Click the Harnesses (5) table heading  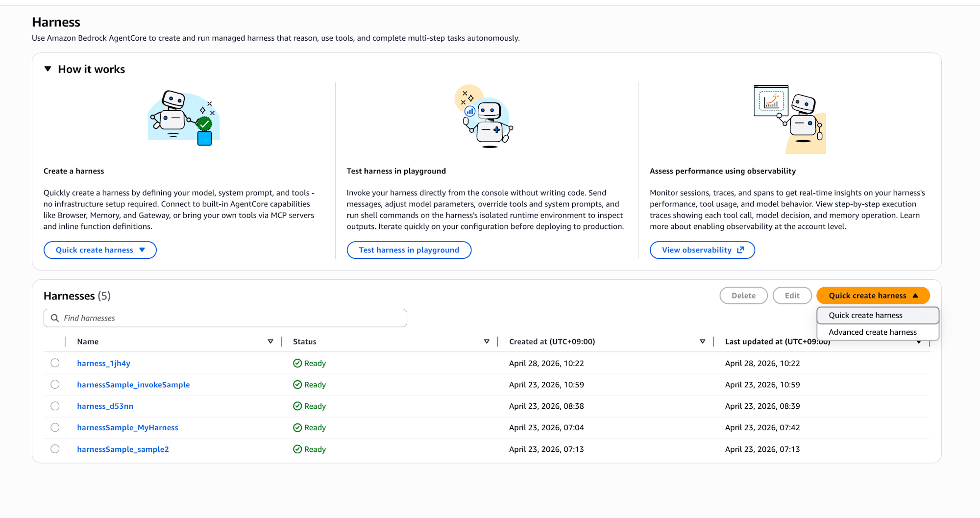tap(77, 296)
